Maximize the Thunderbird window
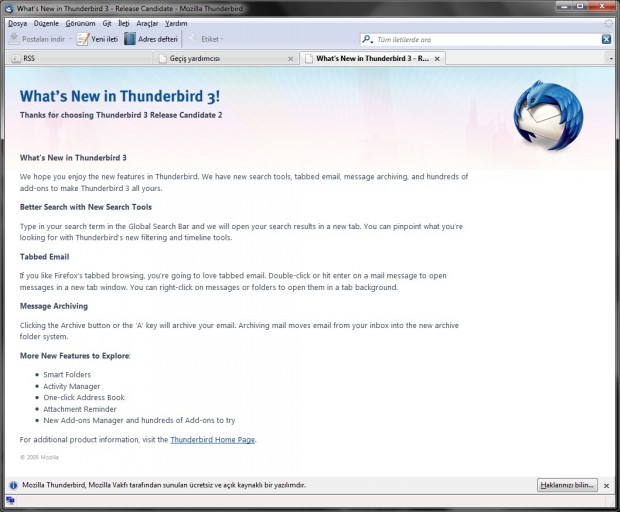This screenshot has height=512, width=620. [x=580, y=6]
